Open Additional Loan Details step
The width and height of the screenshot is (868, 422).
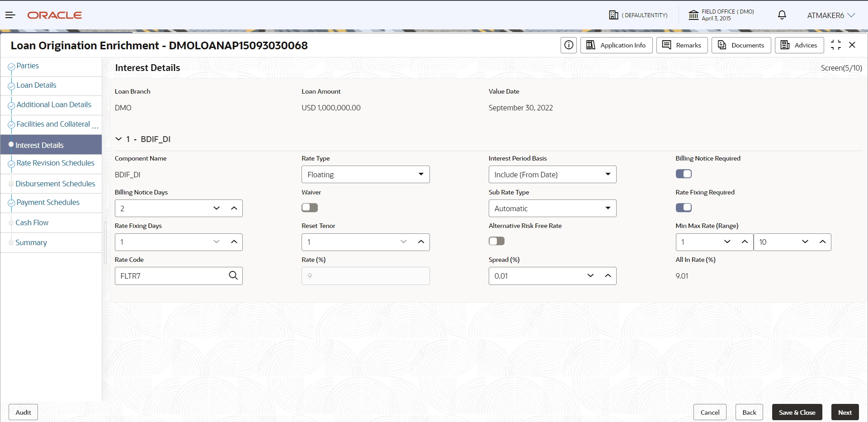54,105
